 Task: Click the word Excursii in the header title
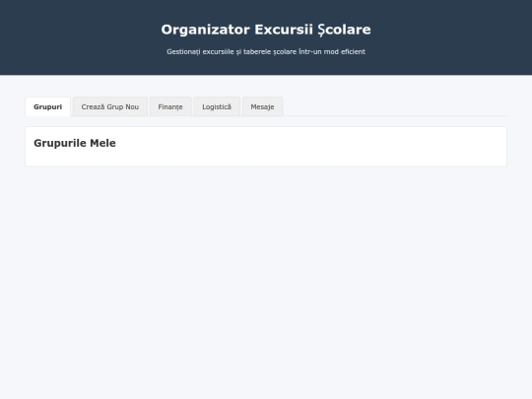pos(284,30)
